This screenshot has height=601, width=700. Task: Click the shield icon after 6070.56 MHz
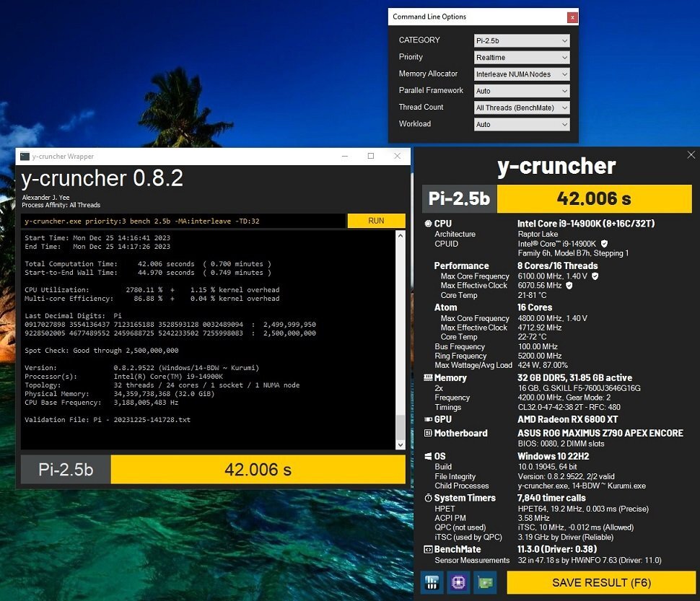pos(569,285)
